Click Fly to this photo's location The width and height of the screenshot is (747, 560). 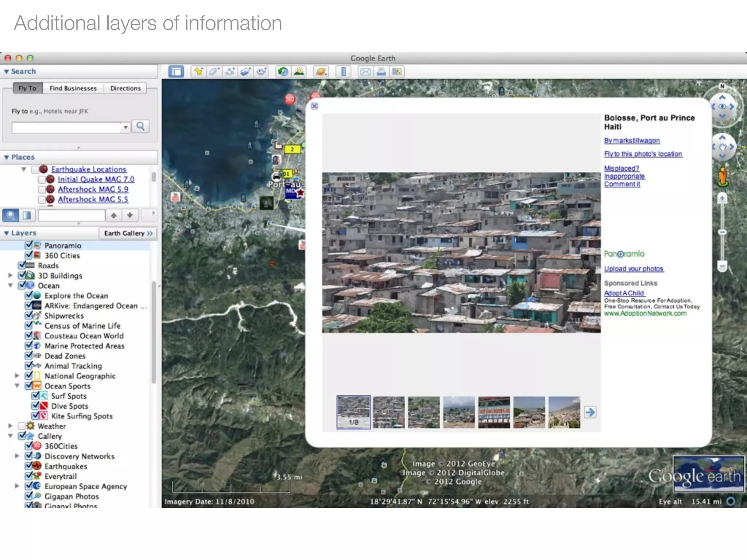point(643,154)
